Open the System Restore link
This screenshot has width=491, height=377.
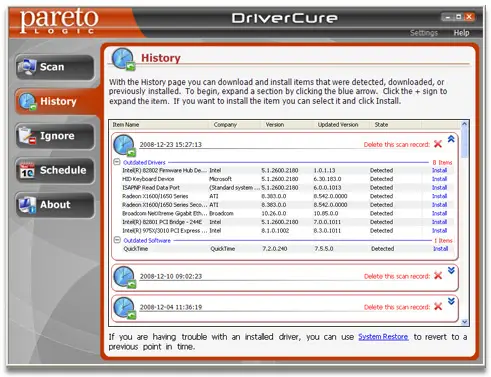coord(383,337)
